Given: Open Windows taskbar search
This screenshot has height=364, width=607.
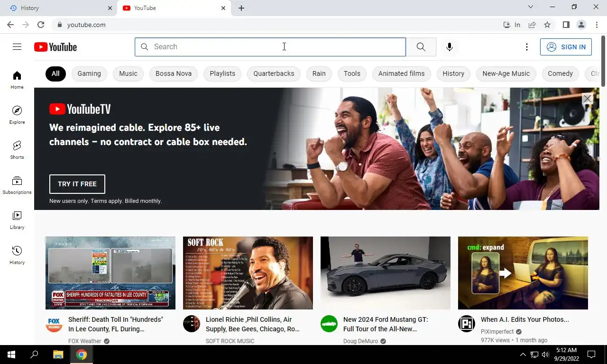Looking at the screenshot, I should pos(34,354).
